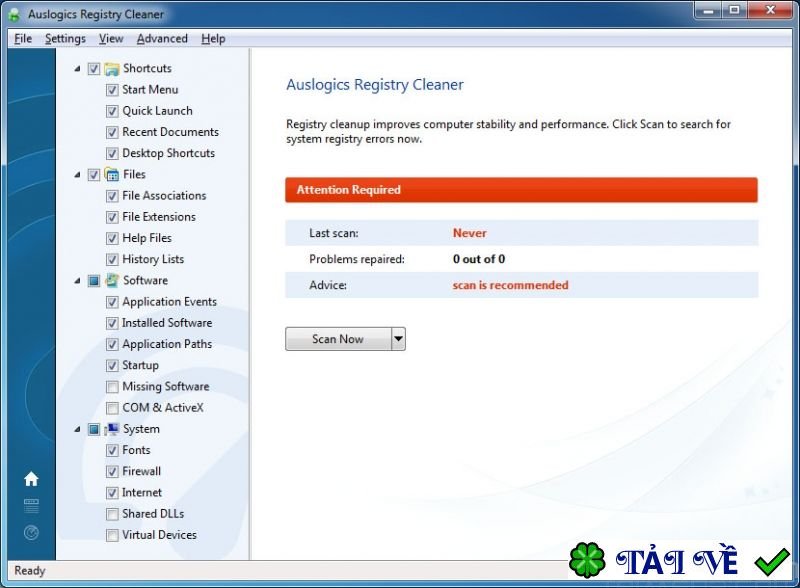Image resolution: width=800 pixels, height=588 pixels.
Task: Click the 'scan is recommended' advice text
Action: 510,285
